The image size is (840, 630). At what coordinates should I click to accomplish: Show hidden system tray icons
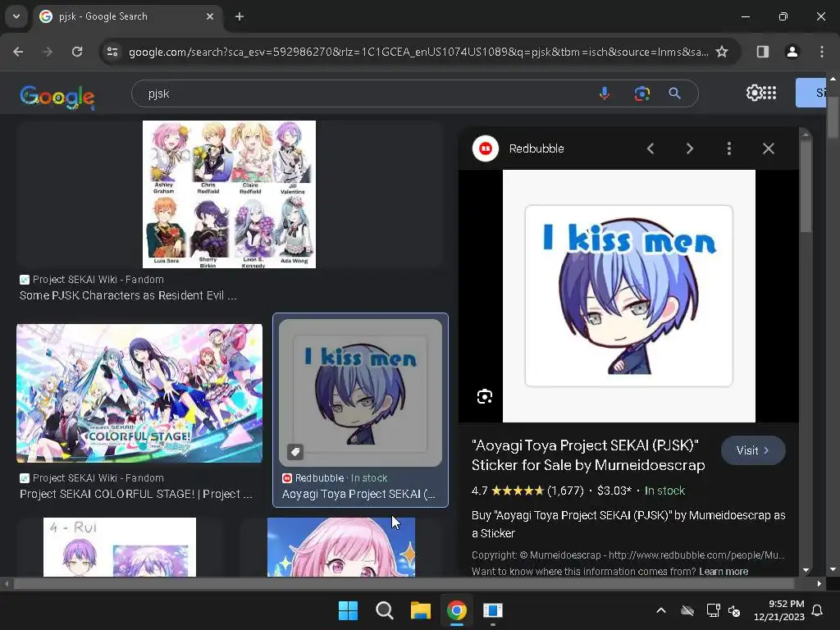pyautogui.click(x=661, y=610)
